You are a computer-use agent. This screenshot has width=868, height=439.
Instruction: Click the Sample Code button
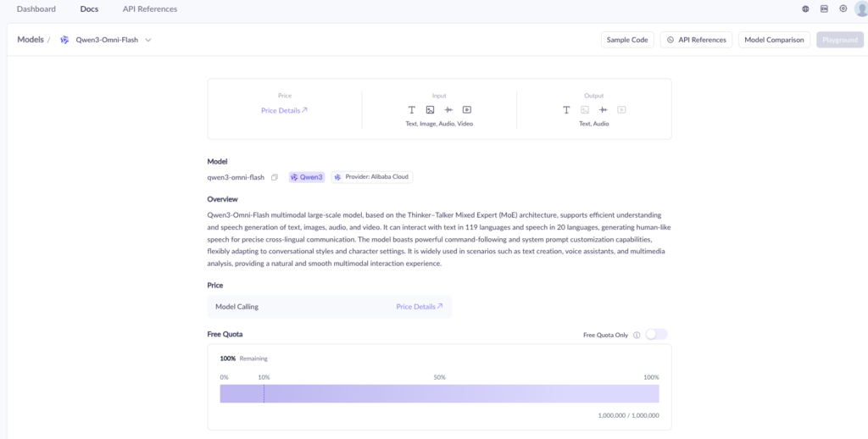pyautogui.click(x=627, y=40)
